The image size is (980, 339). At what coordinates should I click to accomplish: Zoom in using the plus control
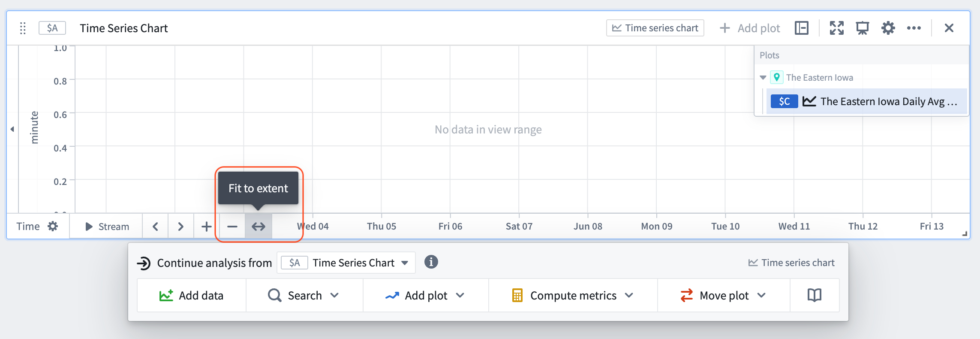click(x=206, y=226)
